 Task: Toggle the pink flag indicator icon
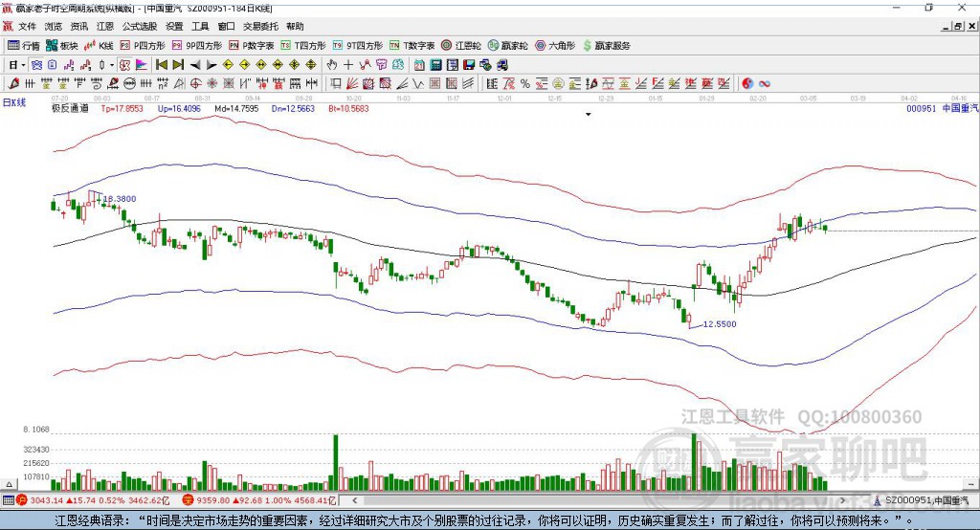142,64
